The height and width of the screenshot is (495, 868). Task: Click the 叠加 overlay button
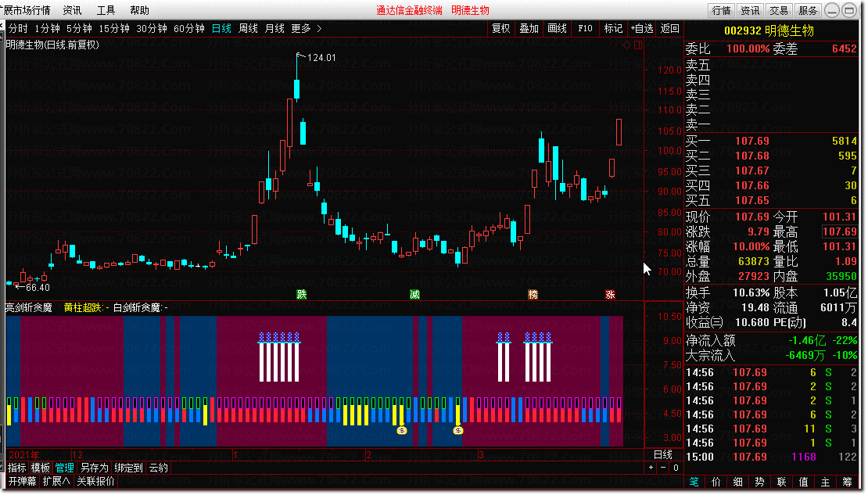[529, 28]
